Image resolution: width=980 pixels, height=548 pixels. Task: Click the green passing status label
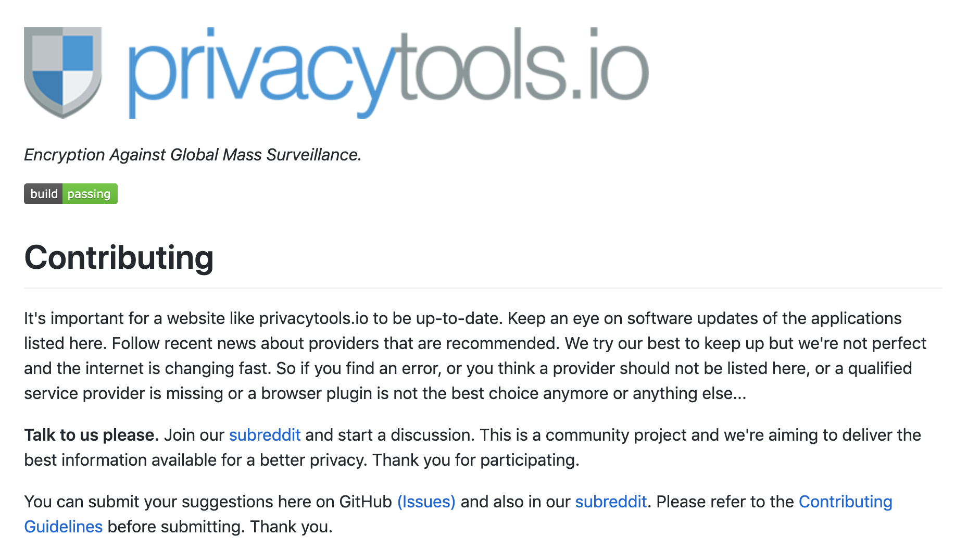[x=89, y=194]
